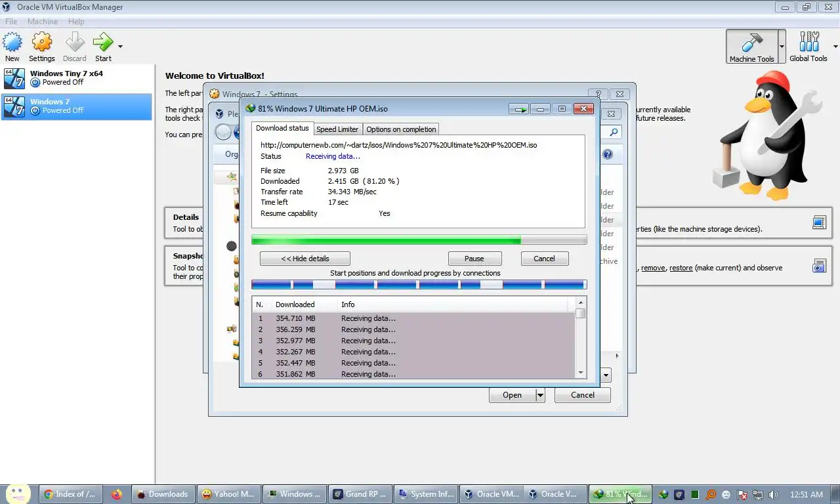Click the Snapshots camera icon on right

(819, 266)
